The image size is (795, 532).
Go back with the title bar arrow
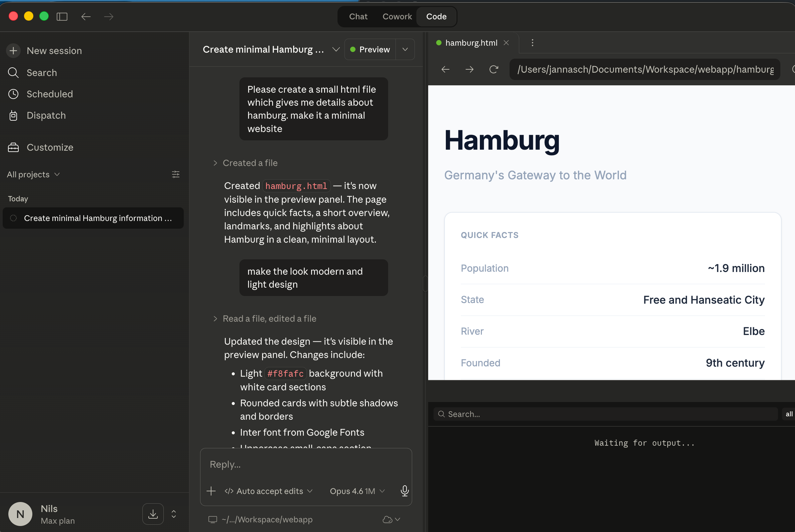pos(86,16)
